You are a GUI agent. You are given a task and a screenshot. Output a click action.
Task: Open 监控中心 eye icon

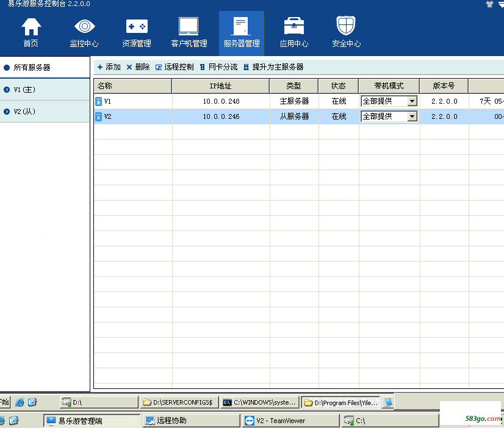pos(84,26)
